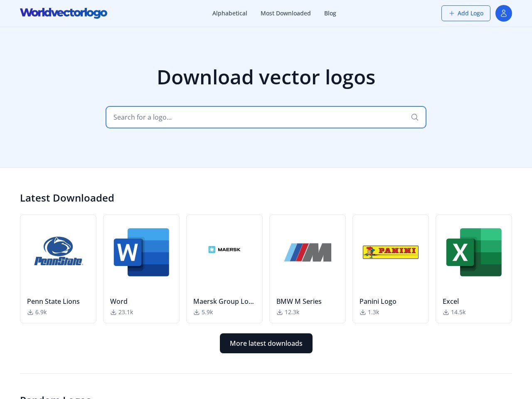Click the 14.5k download count

coord(458,312)
